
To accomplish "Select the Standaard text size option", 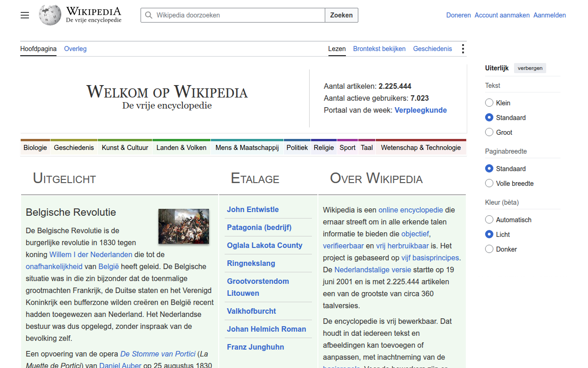I will click(489, 118).
